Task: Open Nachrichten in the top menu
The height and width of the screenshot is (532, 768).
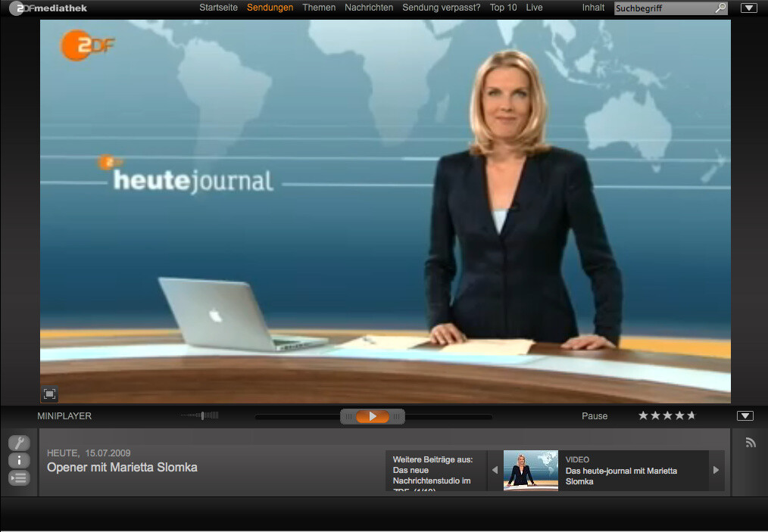Action: (x=369, y=8)
